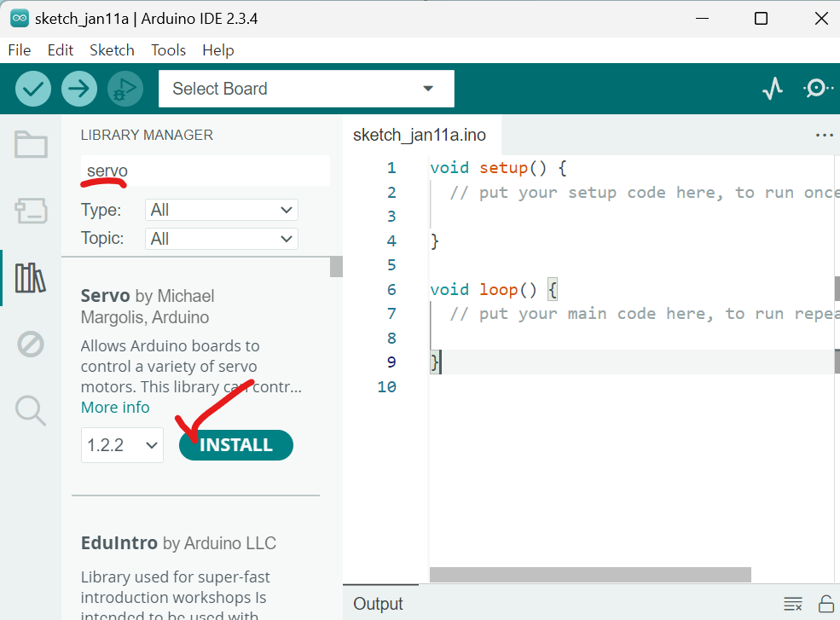The image size is (840, 620).
Task: Open the Topic filter dropdown
Action: 221,239
